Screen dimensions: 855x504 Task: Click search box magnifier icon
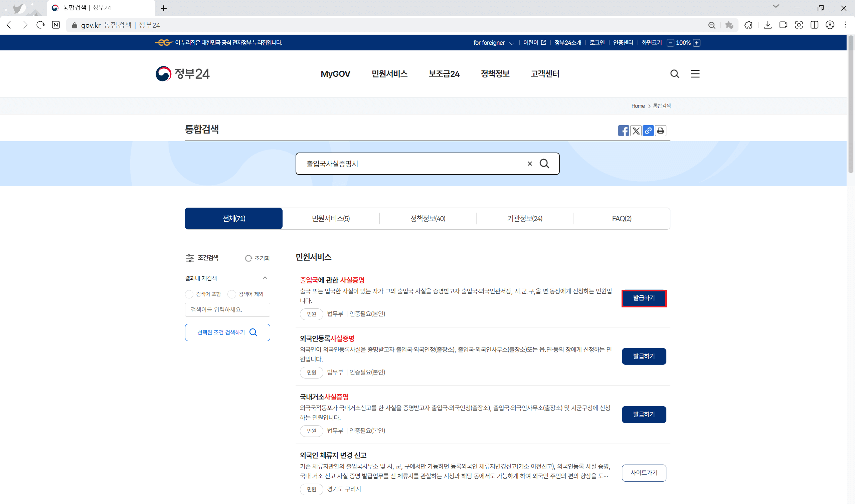point(544,164)
